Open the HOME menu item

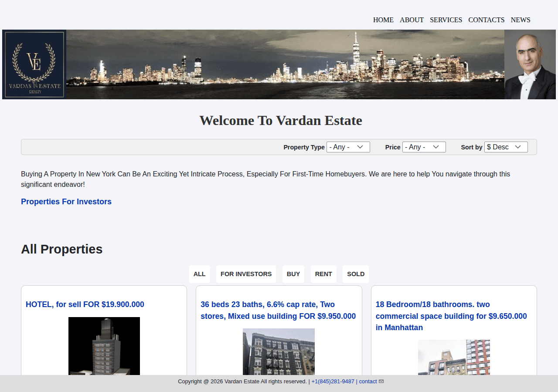click(x=383, y=20)
